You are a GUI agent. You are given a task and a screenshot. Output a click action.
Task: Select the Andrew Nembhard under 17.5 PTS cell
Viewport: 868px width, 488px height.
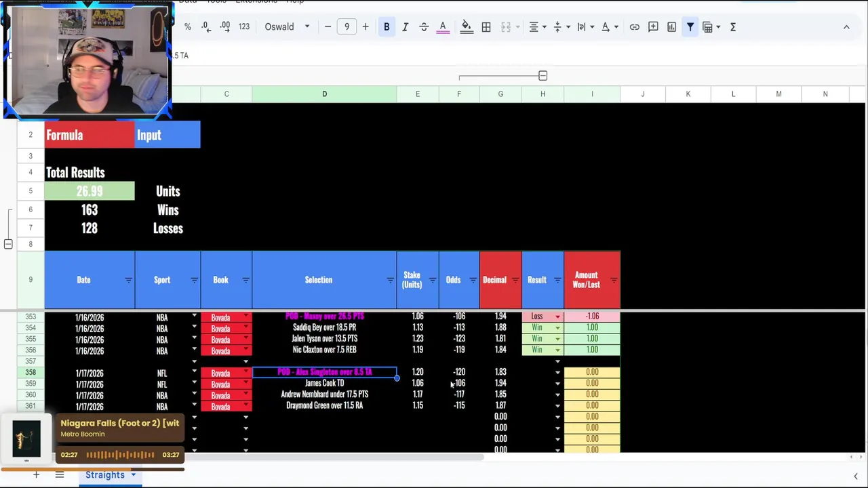tap(324, 394)
